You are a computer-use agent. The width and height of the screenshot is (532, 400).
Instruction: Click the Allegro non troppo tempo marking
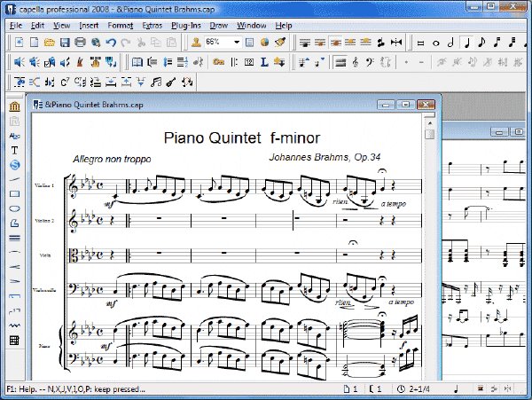pos(112,159)
